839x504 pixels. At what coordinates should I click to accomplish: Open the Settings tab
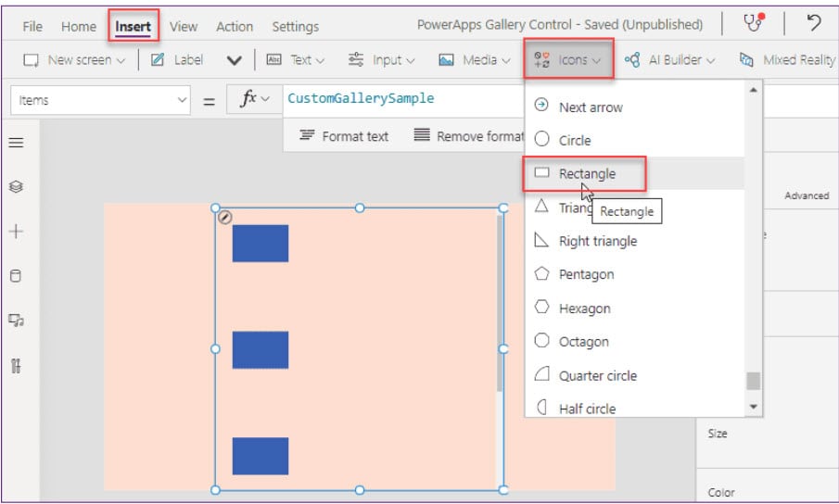tap(295, 26)
